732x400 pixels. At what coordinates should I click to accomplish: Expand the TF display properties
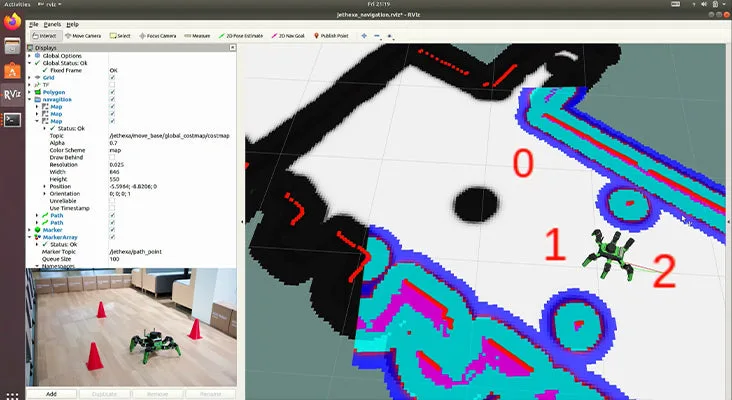click(x=30, y=85)
